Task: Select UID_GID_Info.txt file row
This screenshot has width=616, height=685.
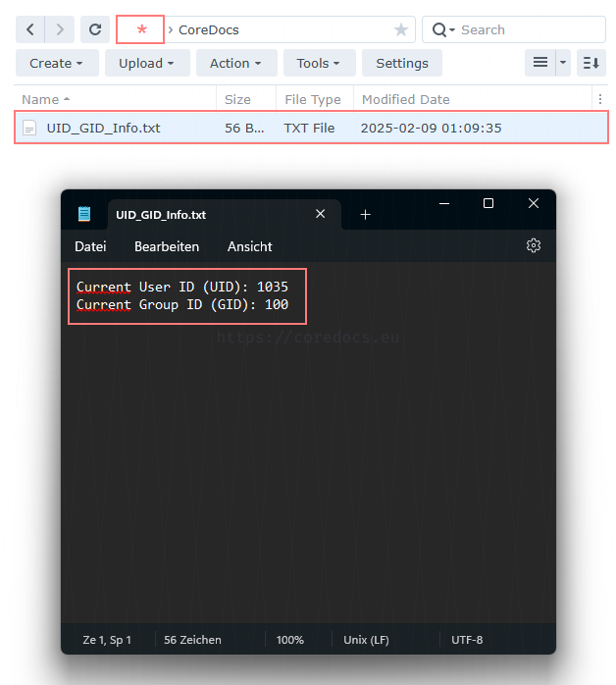Action: [x=311, y=128]
